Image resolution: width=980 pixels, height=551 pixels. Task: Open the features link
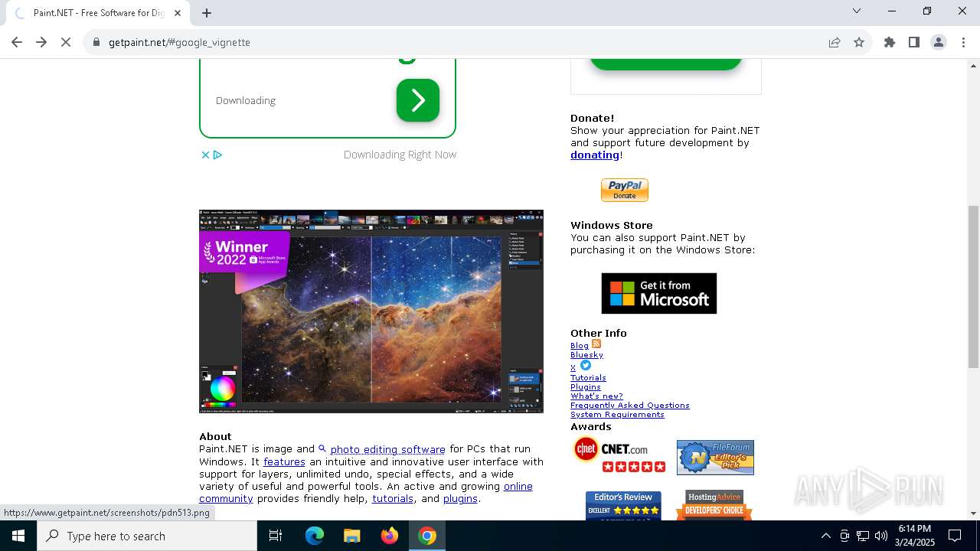point(284,461)
